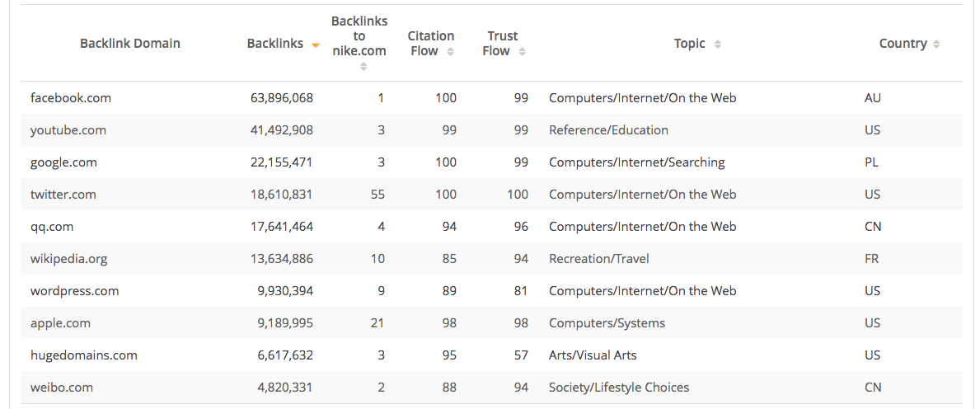Image resolution: width=980 pixels, height=409 pixels.
Task: Click backlinks value 18,610,831
Action: point(281,195)
